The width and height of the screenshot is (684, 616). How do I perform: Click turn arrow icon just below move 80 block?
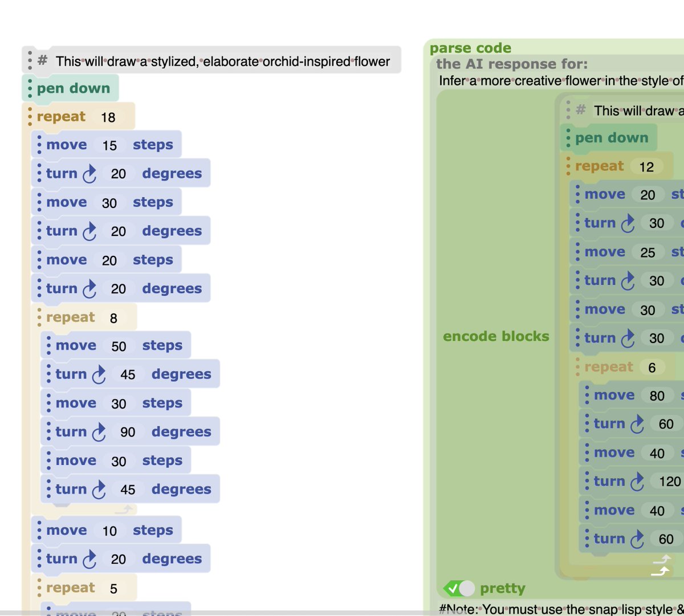[637, 425]
